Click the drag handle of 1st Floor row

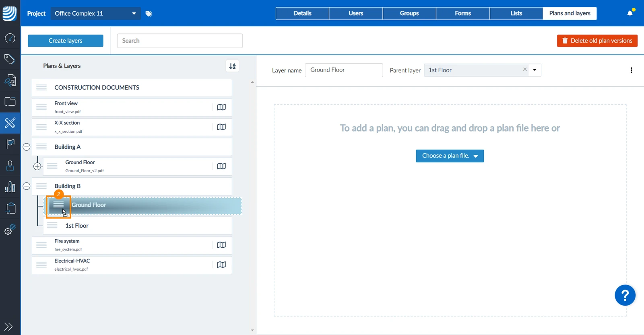point(52,226)
